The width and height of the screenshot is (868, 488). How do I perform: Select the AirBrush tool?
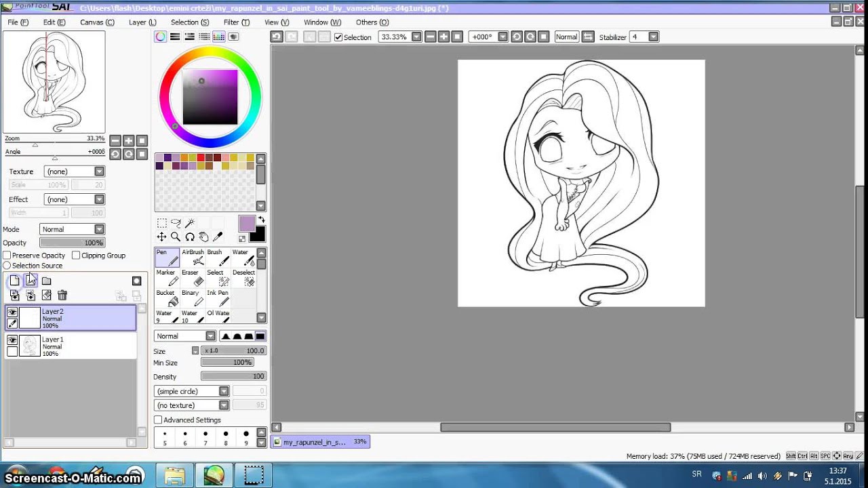193,258
